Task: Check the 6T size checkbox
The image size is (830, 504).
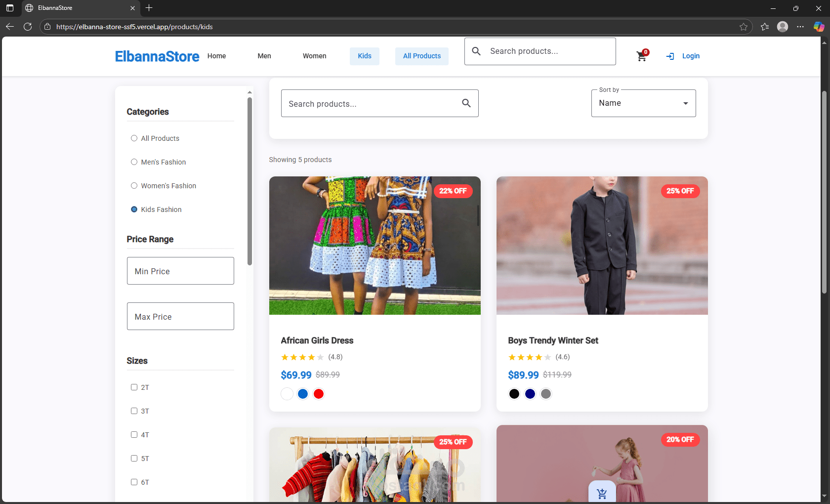Action: tap(134, 482)
